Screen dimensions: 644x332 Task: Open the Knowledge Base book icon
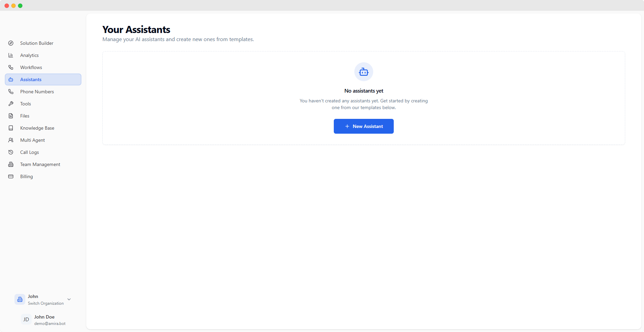pos(11,128)
